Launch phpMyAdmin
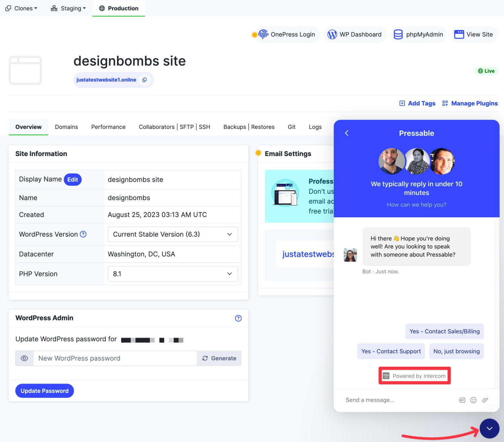 [419, 34]
